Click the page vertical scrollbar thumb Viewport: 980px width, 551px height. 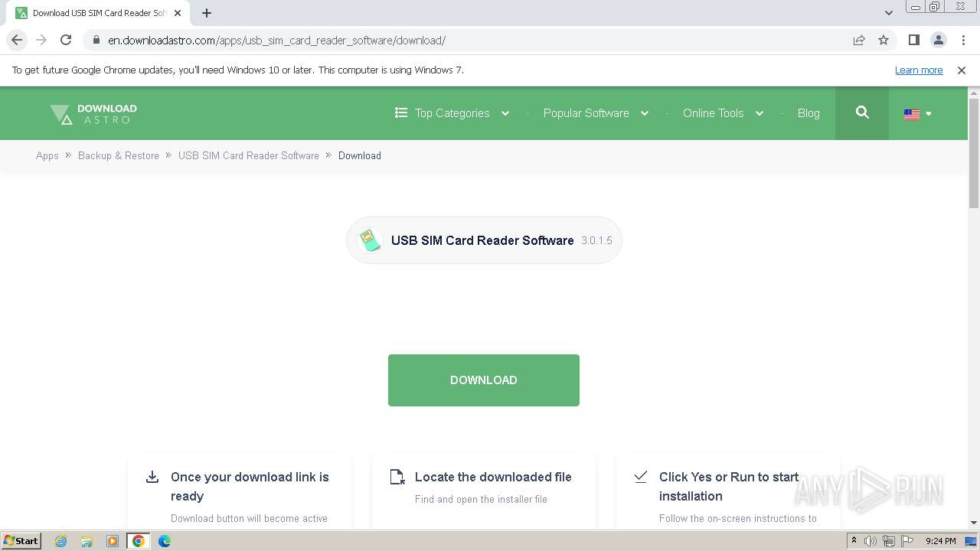tap(974, 153)
